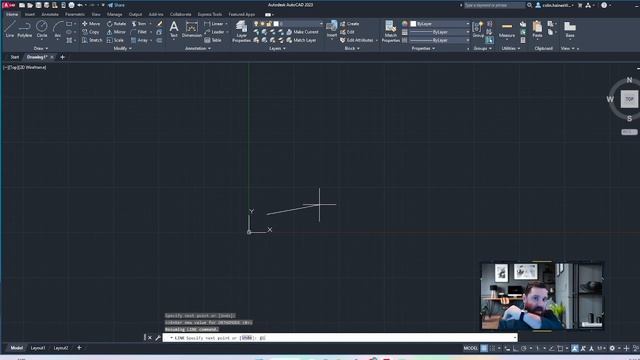The height and width of the screenshot is (360, 640).
Task: Choose the Trim command
Action: pos(139,24)
